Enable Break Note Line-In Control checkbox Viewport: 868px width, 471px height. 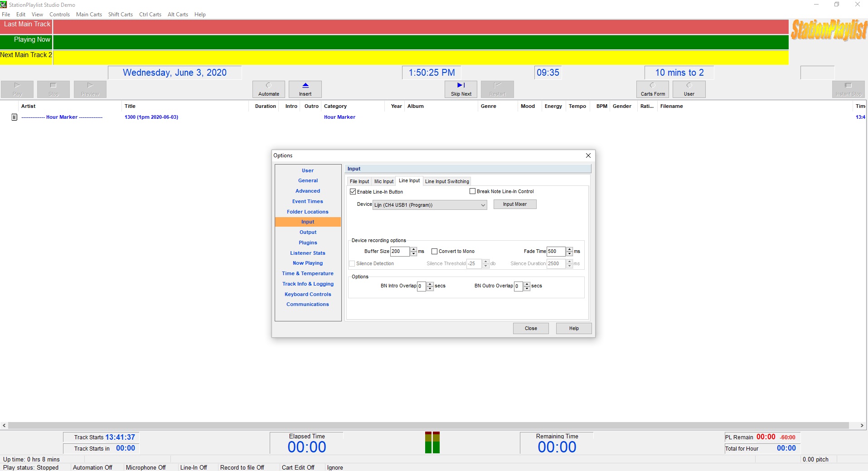coord(472,191)
